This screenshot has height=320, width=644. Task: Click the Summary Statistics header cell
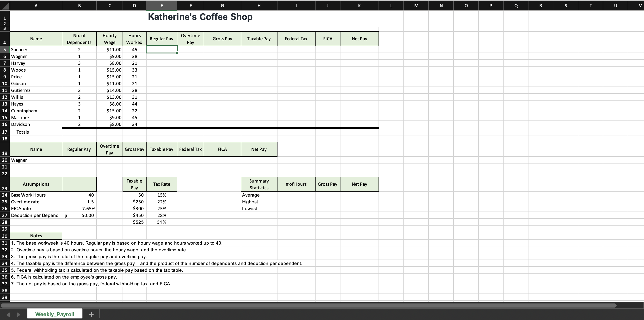tap(259, 184)
